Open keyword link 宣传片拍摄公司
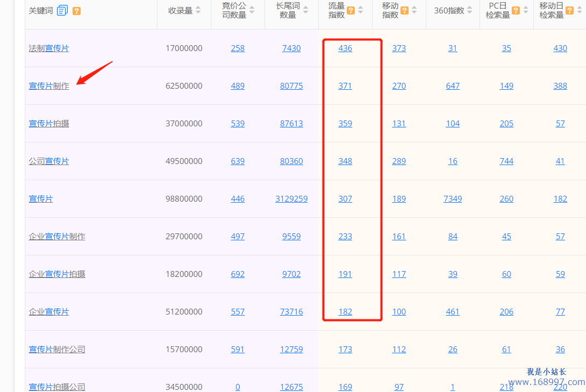Image resolution: width=586 pixels, height=392 pixels. click(x=57, y=387)
